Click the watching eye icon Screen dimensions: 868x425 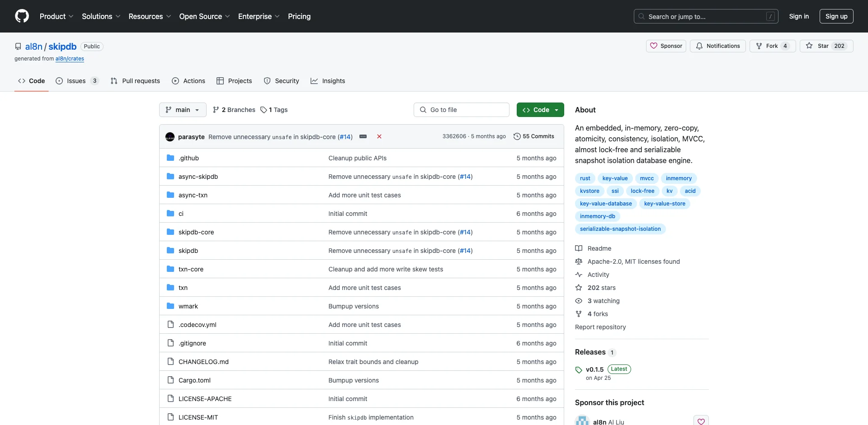coord(579,301)
